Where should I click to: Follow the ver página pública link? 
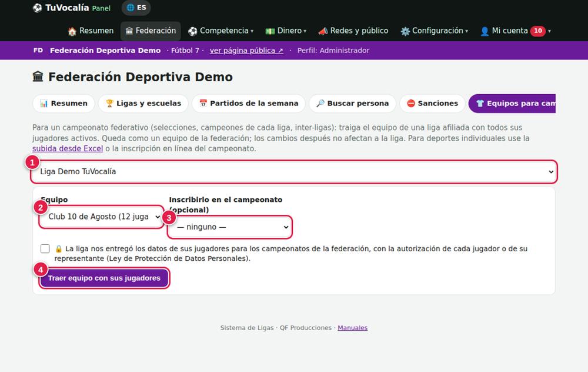246,50
